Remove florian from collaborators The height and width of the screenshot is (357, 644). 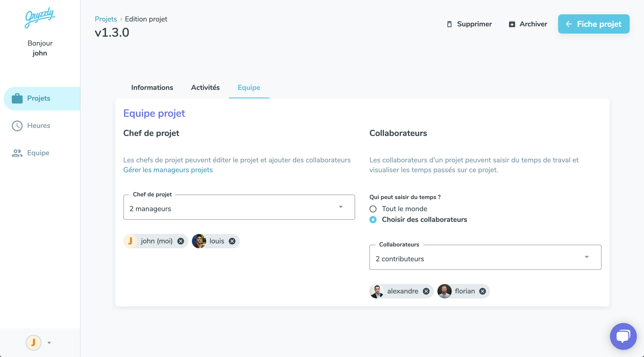coord(483,291)
